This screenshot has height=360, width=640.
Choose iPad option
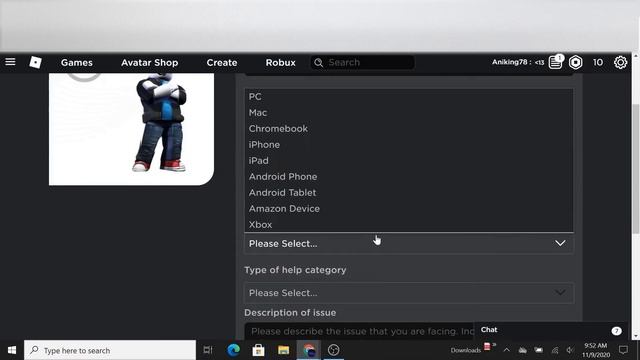tap(409, 160)
